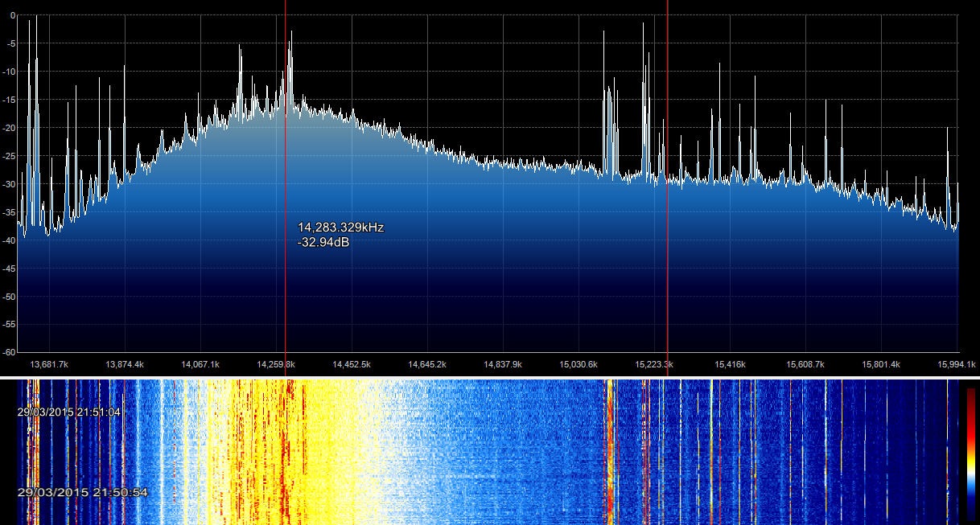Click the 15,416k frequency axis label
This screenshot has height=525, width=980.
click(730, 364)
